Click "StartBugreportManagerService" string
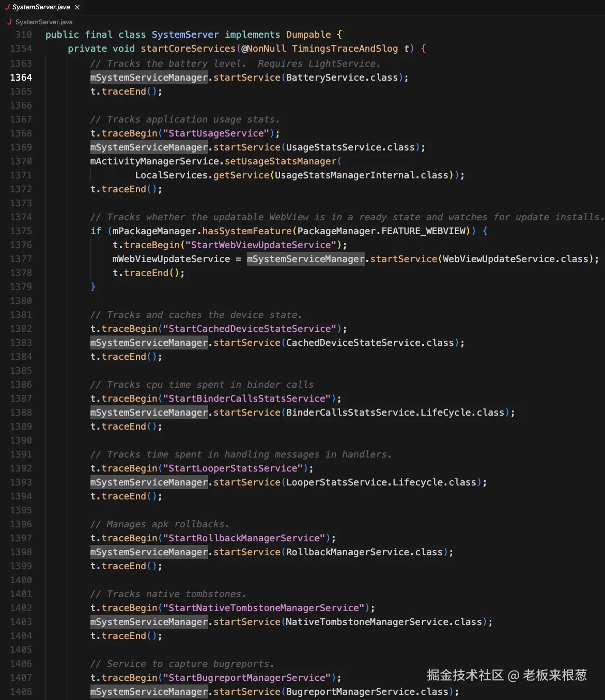The height and width of the screenshot is (700, 605). [x=247, y=678]
